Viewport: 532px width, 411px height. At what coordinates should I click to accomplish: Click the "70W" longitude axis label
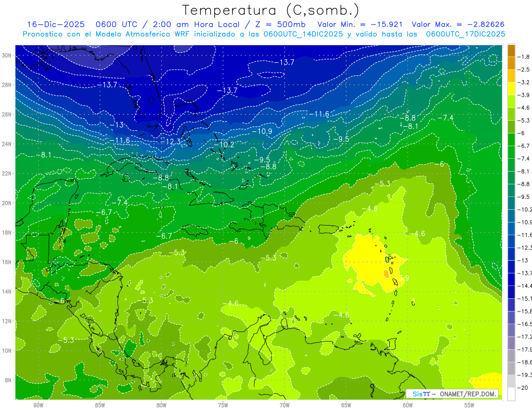coord(285,405)
